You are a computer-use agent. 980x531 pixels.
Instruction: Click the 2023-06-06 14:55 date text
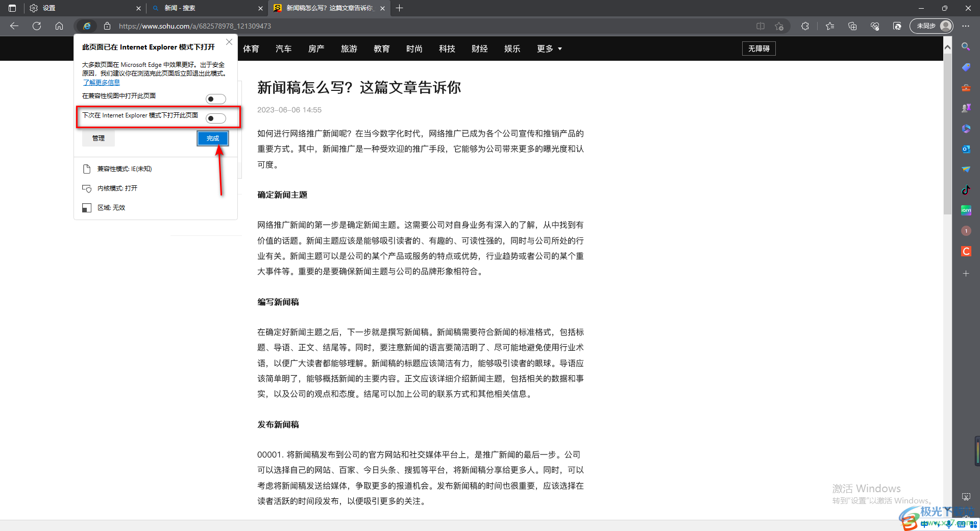click(x=289, y=110)
